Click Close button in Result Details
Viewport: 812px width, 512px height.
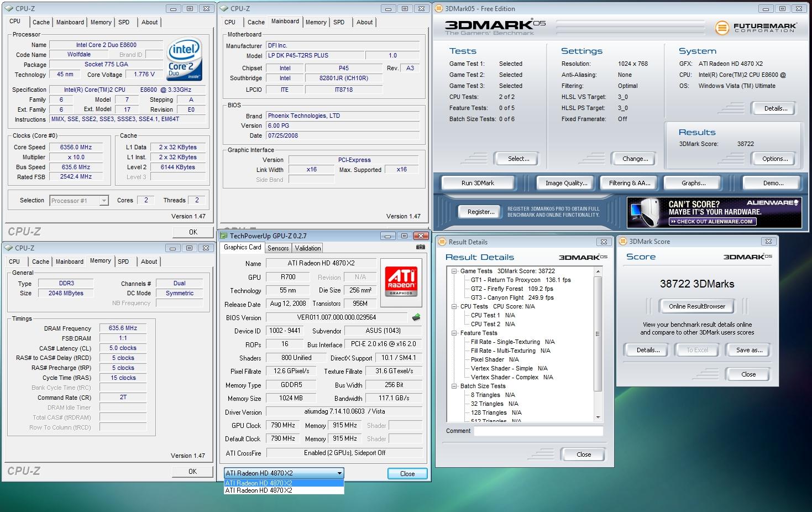point(584,454)
